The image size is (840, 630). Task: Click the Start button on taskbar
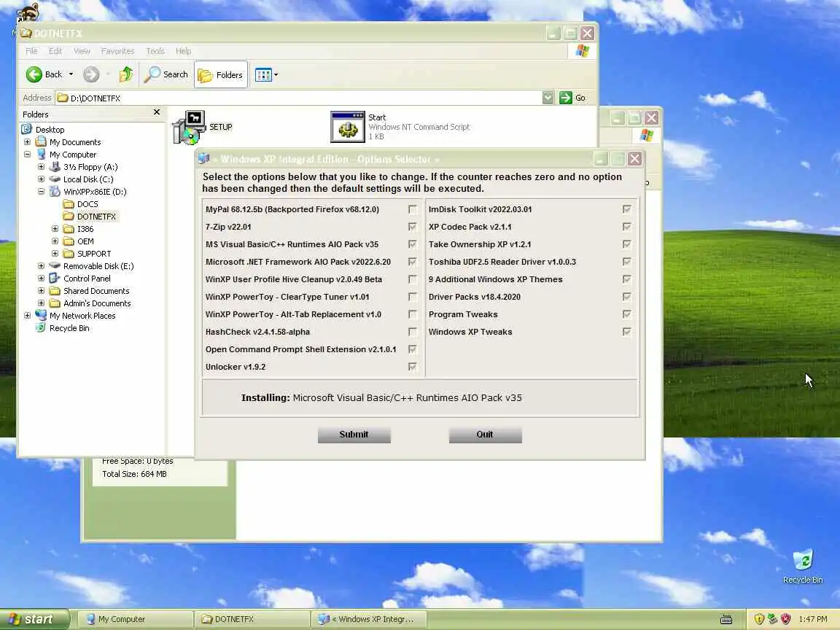tap(35, 619)
